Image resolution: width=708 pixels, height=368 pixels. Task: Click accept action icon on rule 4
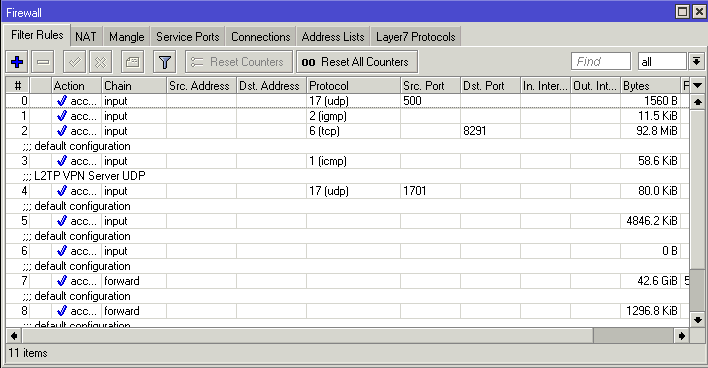(62, 191)
